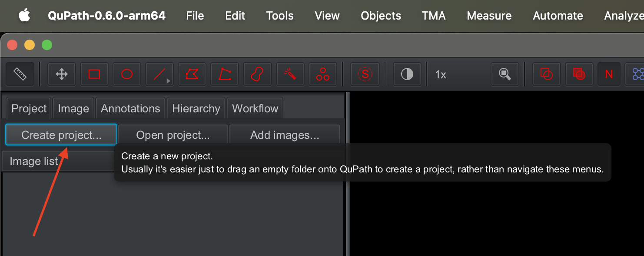
Task: Click the 1x magnification label
Action: pos(441,75)
